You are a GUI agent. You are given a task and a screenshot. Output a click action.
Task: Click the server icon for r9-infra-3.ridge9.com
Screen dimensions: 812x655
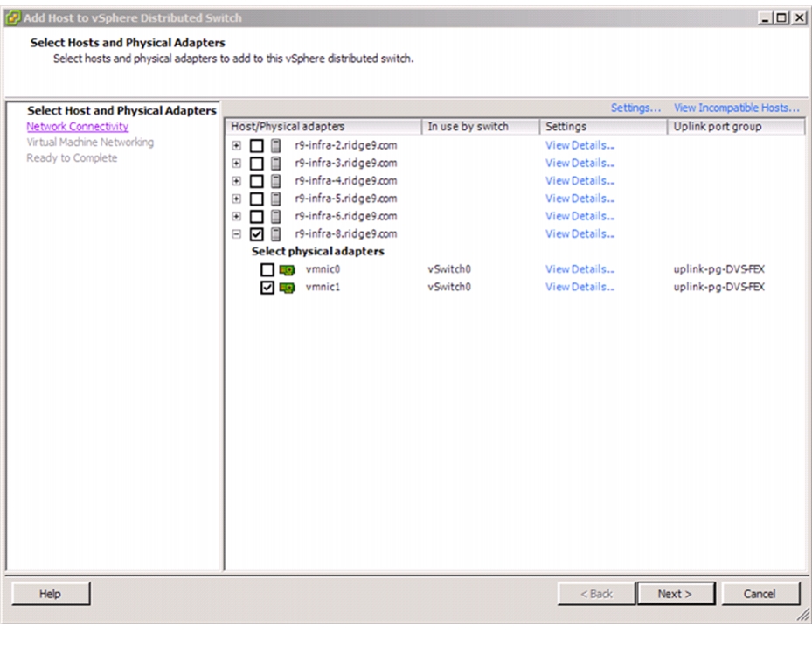276,164
